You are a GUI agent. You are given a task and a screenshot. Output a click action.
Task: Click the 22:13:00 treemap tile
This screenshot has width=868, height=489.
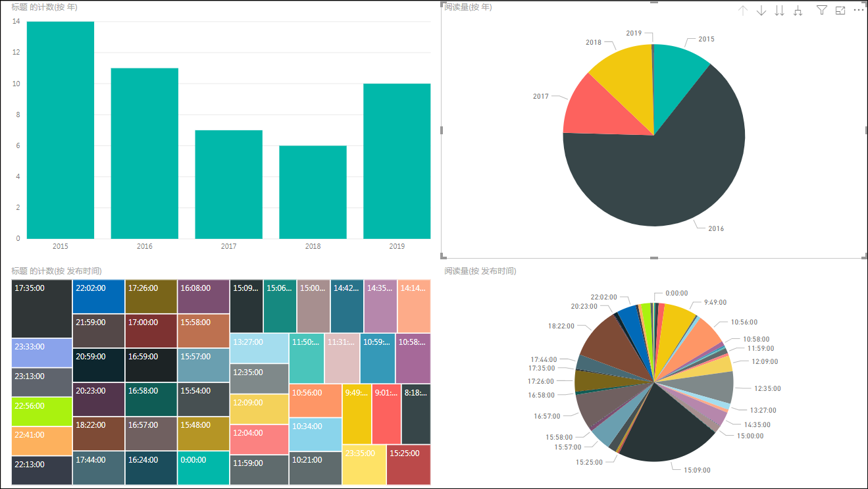click(42, 470)
